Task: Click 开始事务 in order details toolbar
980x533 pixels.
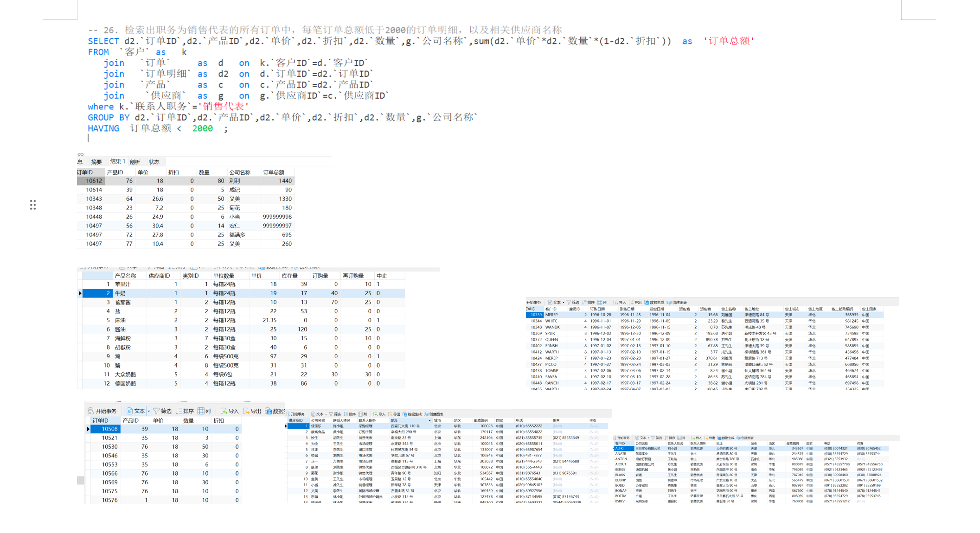Action: click(x=102, y=411)
